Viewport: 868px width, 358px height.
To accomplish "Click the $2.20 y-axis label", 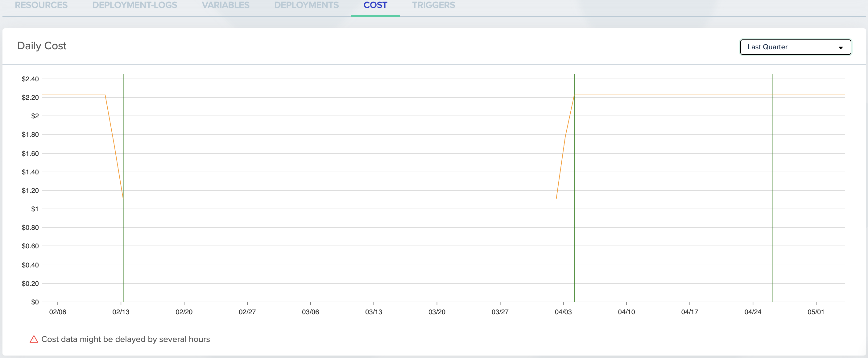I will point(30,98).
